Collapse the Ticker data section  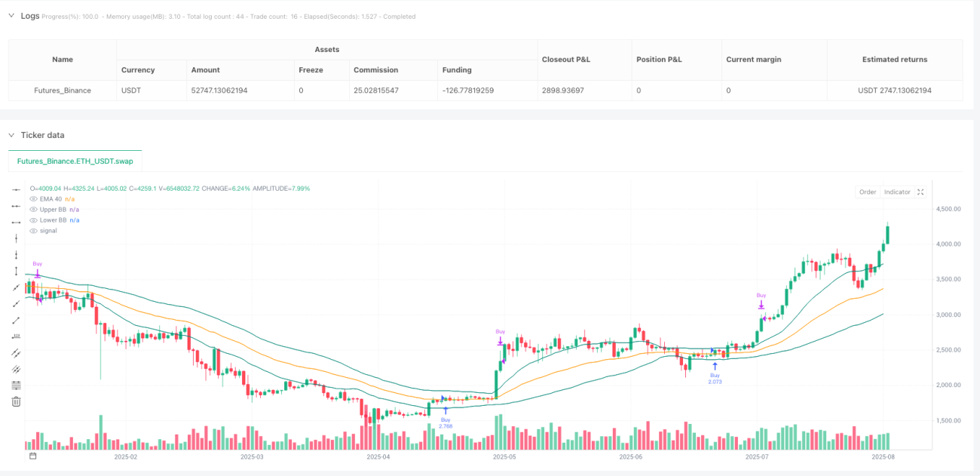coord(11,135)
